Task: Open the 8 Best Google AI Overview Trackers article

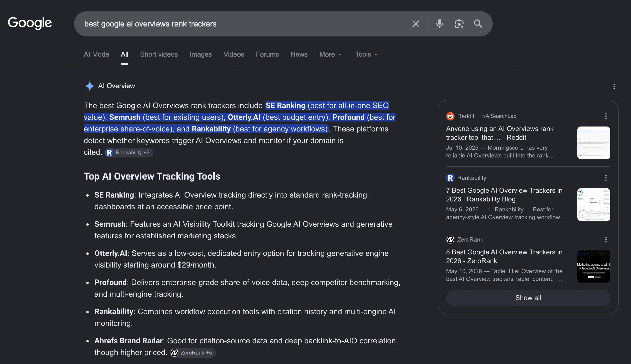Action: click(504, 257)
